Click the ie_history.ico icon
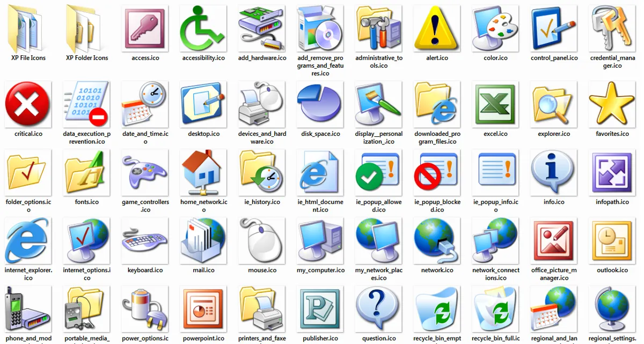This screenshot has width=644, height=344. click(x=262, y=173)
